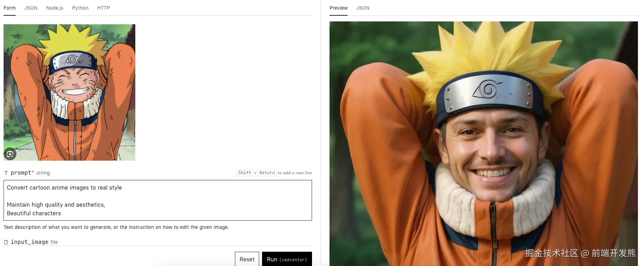Click the Shift key hint
Viewport: 644px width, 266px height.
click(x=245, y=173)
